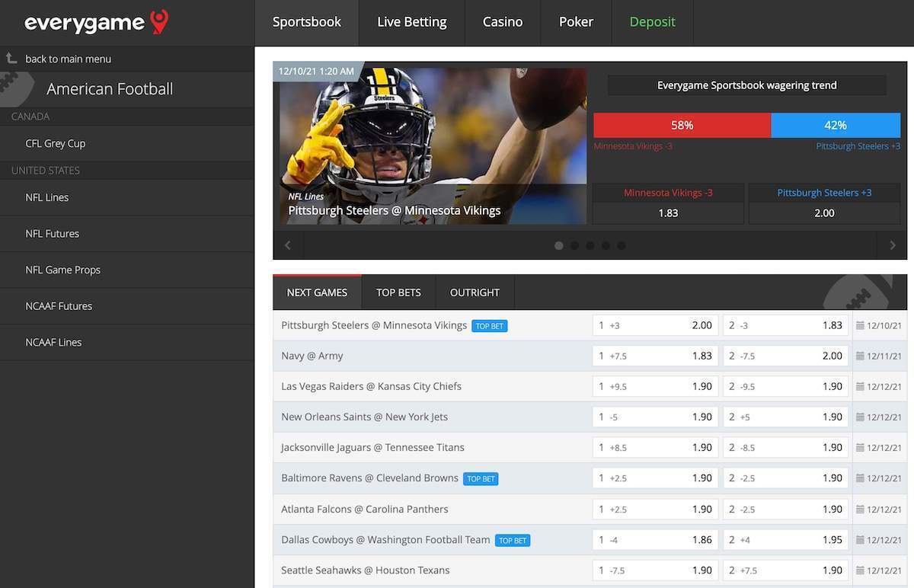Open NFL Lines in the sidebar

(x=47, y=197)
